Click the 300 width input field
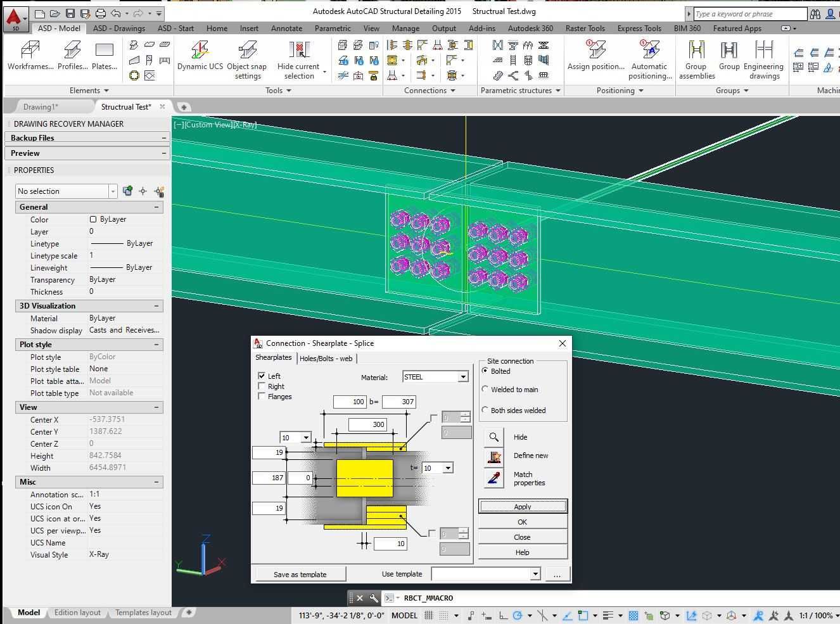This screenshot has width=840, height=624. tap(368, 424)
